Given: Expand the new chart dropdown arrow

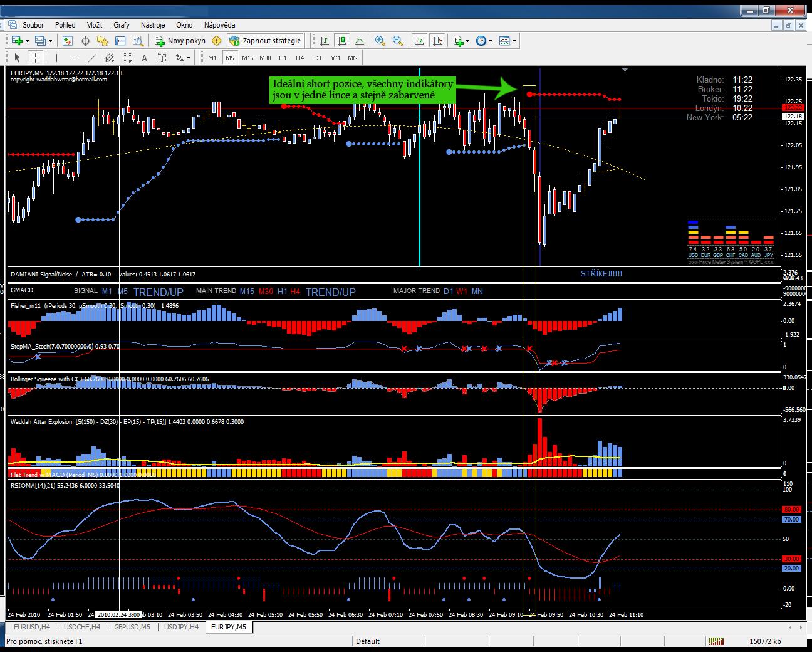Looking at the screenshot, I should pyautogui.click(x=27, y=41).
